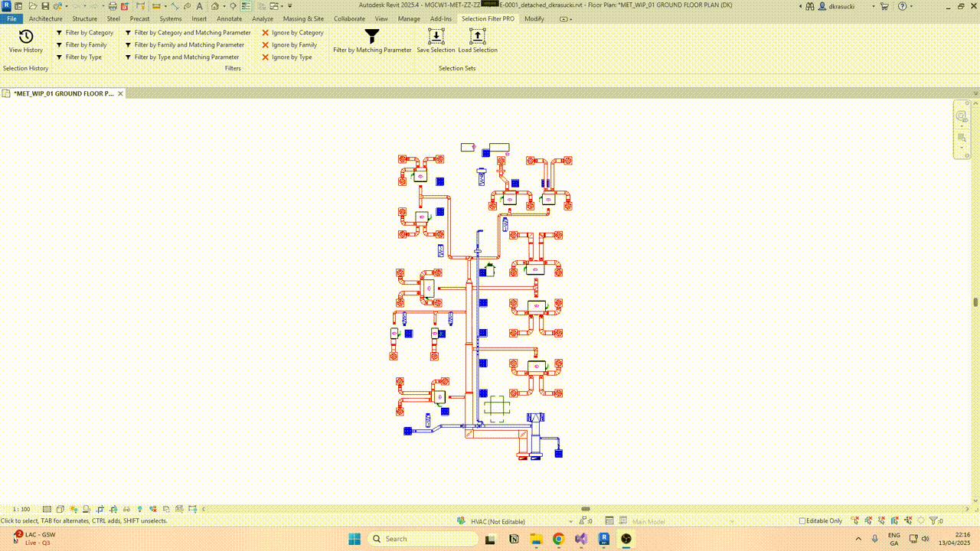Click the vertical scrollbar thumb of the view
The height and width of the screenshot is (551, 980).
point(975,302)
